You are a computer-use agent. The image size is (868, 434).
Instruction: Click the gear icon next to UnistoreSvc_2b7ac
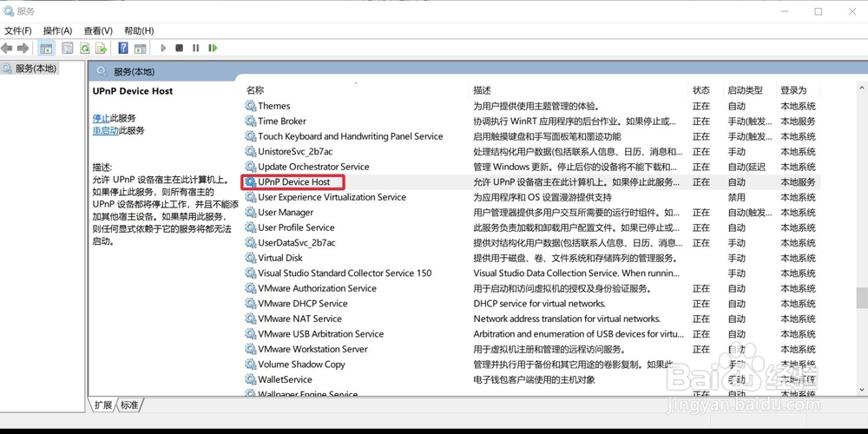(x=251, y=152)
